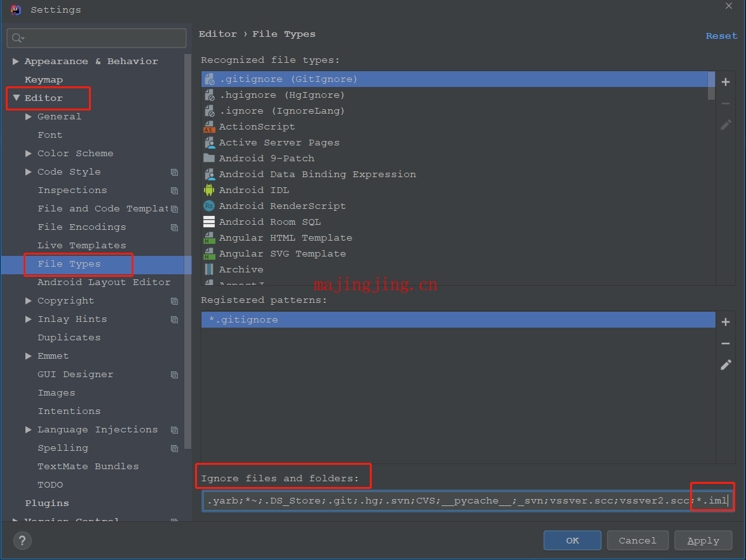746x560 pixels.
Task: Click the Archive file type icon
Action: coord(209,270)
